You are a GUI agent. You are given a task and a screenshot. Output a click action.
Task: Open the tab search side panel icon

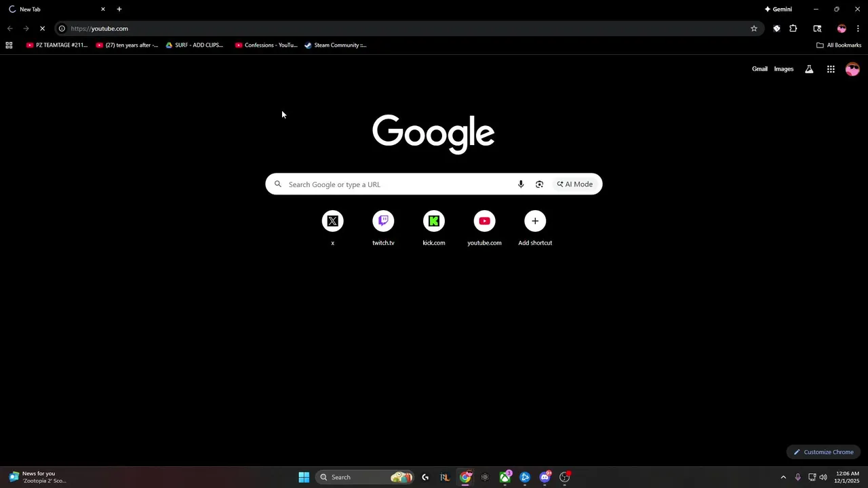817,28
